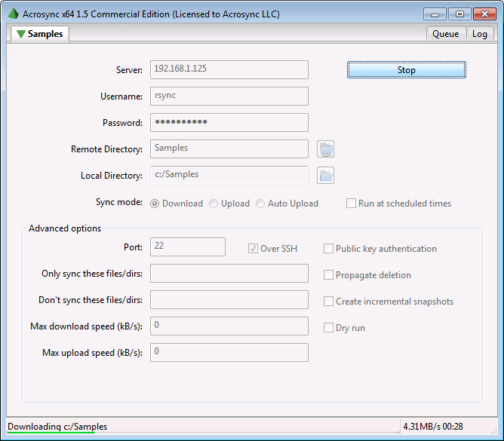Focus the Password field

click(229, 122)
